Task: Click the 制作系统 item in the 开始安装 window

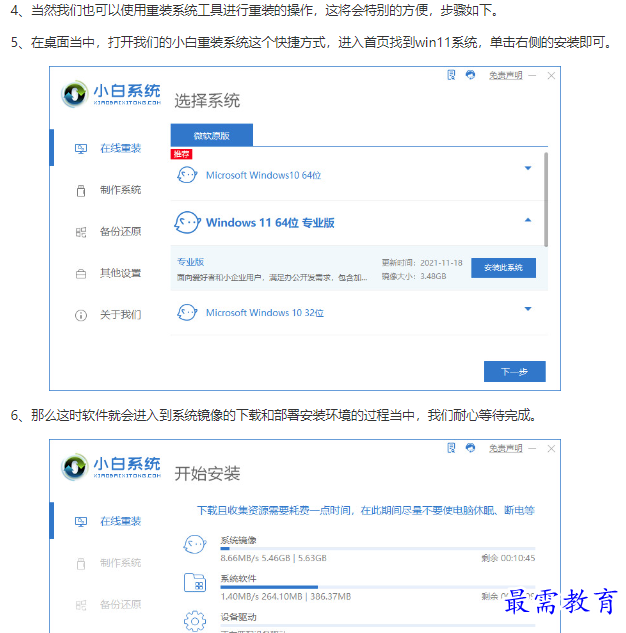Action: (x=121, y=563)
